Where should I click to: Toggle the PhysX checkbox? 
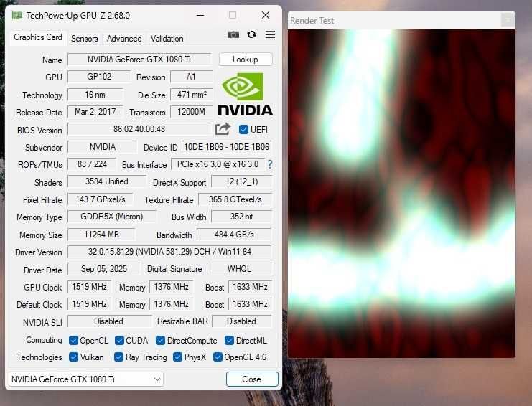click(177, 357)
